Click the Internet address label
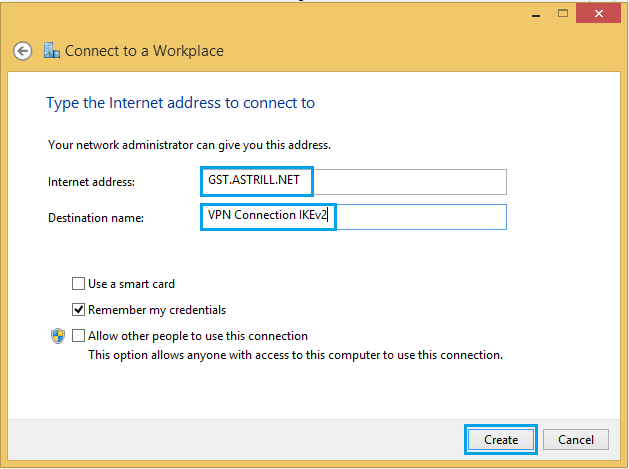This screenshot has width=629, height=469. tap(91, 182)
